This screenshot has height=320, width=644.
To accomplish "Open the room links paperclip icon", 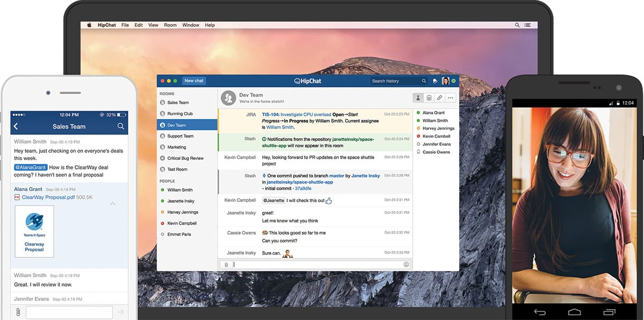I will click(x=440, y=98).
